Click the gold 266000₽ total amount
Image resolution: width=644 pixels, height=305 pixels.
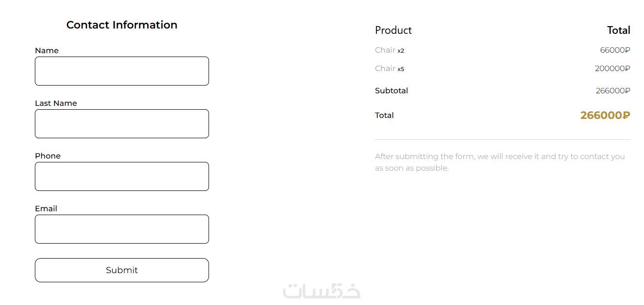tap(605, 116)
